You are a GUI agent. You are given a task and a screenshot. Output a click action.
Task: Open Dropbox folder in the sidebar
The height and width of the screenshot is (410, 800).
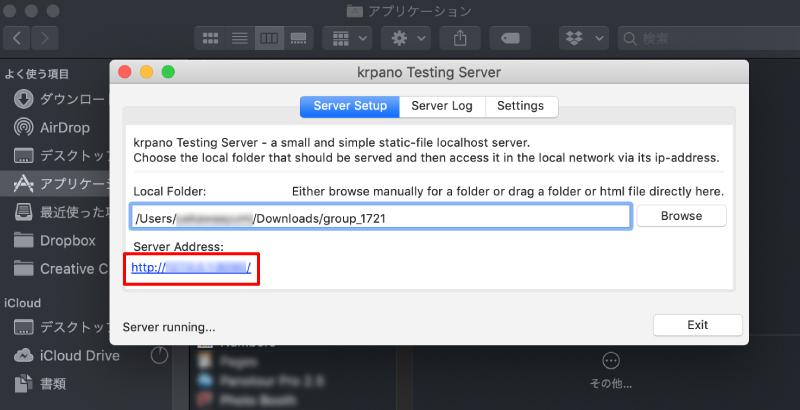[x=67, y=240]
